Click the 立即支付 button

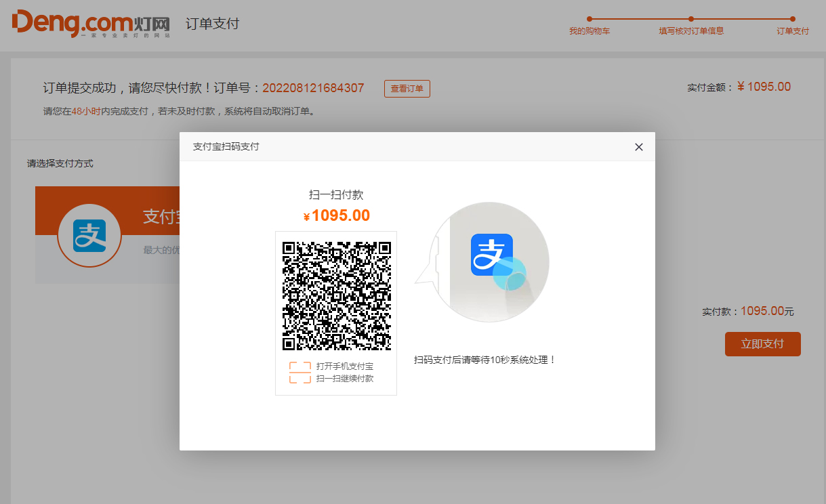[763, 344]
